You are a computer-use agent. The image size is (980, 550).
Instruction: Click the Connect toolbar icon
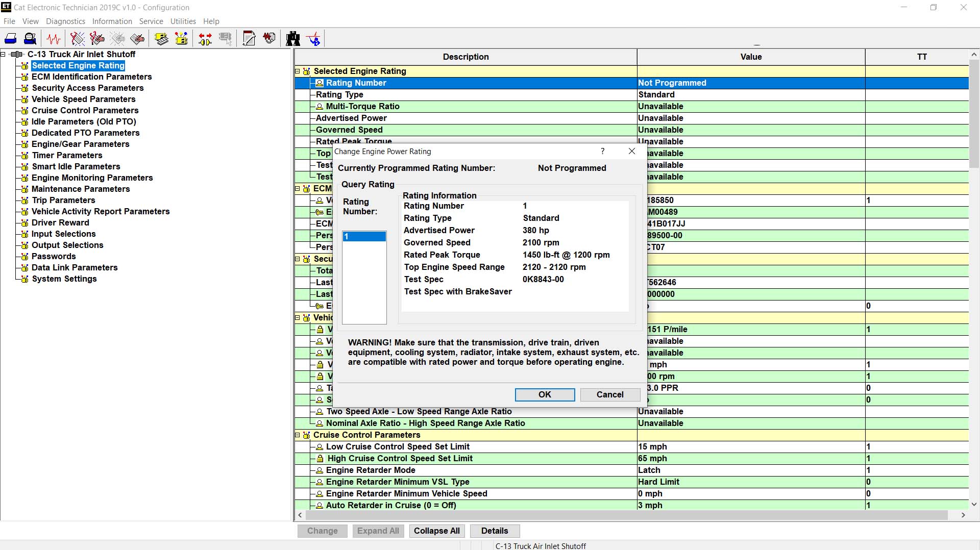(204, 38)
